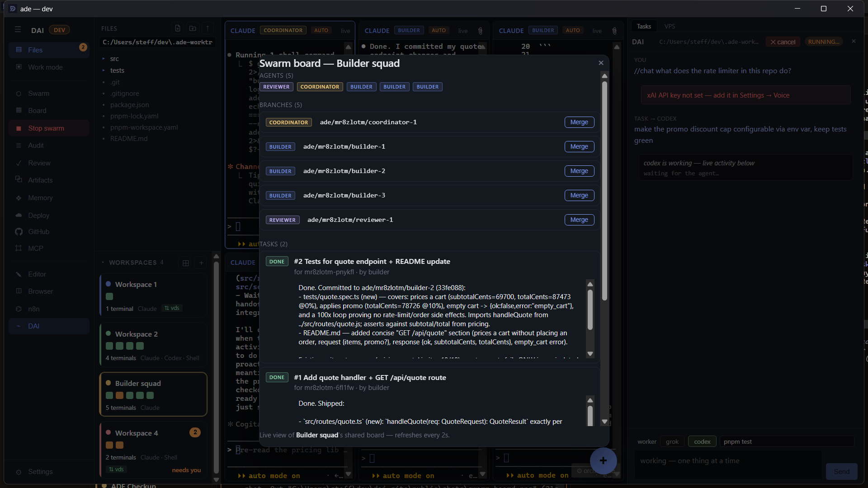
Task: Open Files in the sidebar
Action: [x=49, y=50]
